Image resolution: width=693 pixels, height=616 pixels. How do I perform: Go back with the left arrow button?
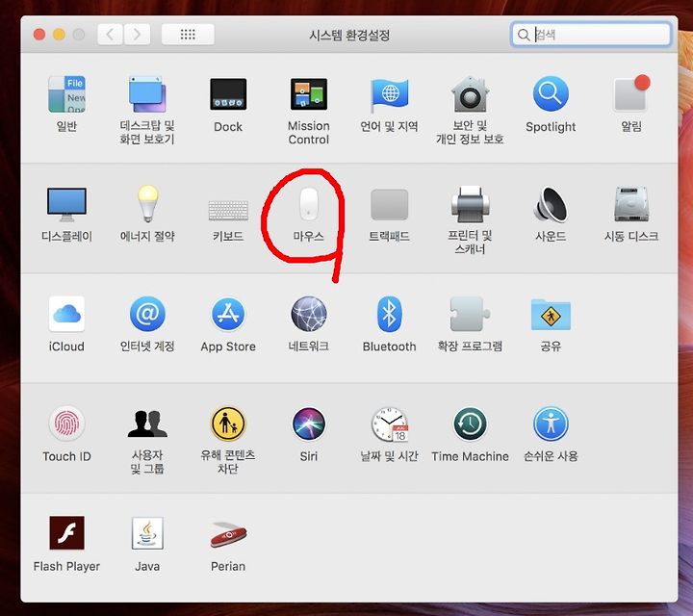(110, 34)
